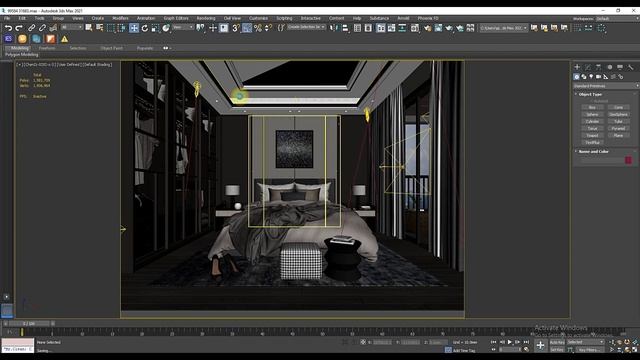
Task: Open the Graph Editors menu
Action: [x=176, y=18]
